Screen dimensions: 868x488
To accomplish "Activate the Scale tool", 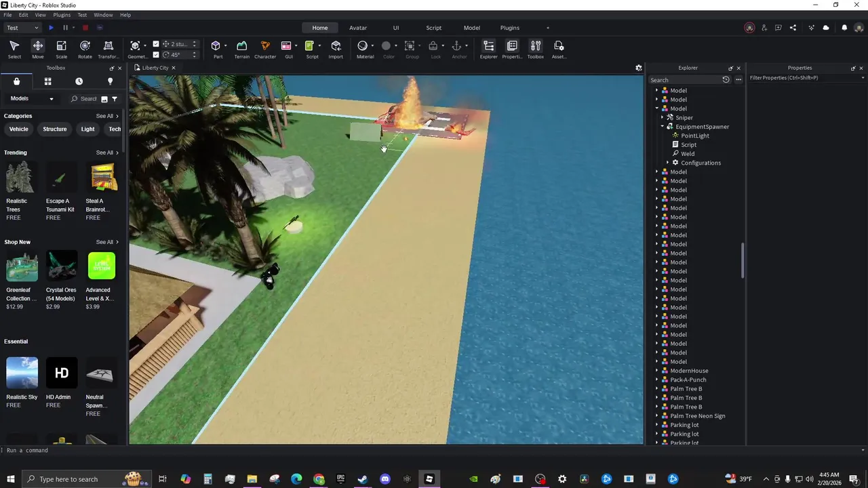I will (x=61, y=49).
